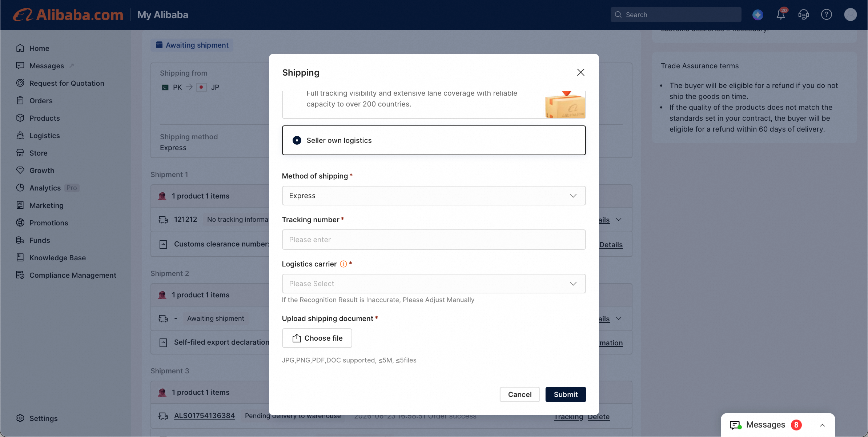Open the Method of shipping dropdown
Screen dimensions: 868x437
434,196
